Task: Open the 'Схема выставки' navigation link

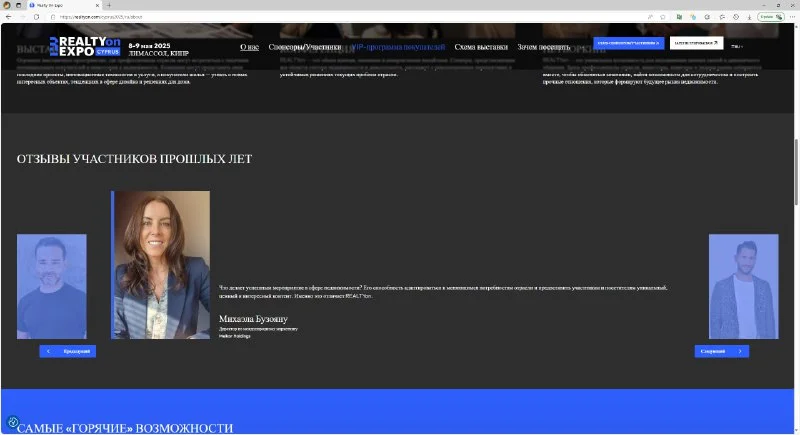Action: click(481, 47)
